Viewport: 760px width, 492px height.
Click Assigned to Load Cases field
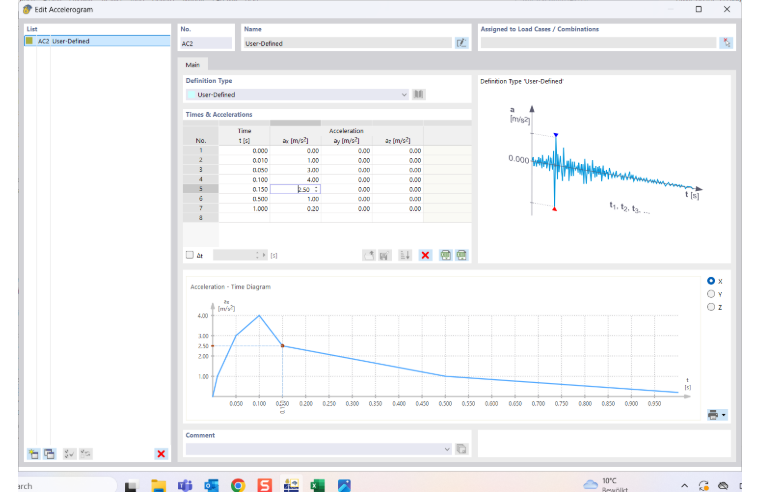598,43
